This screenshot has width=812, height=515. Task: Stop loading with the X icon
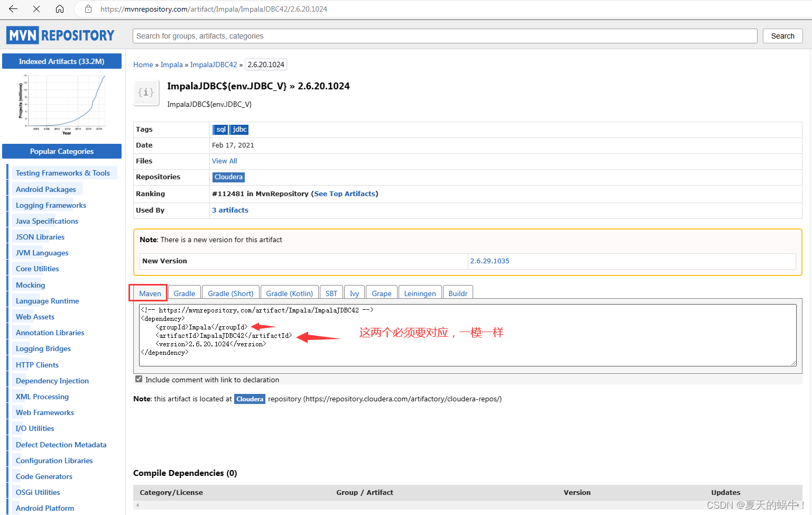point(36,9)
